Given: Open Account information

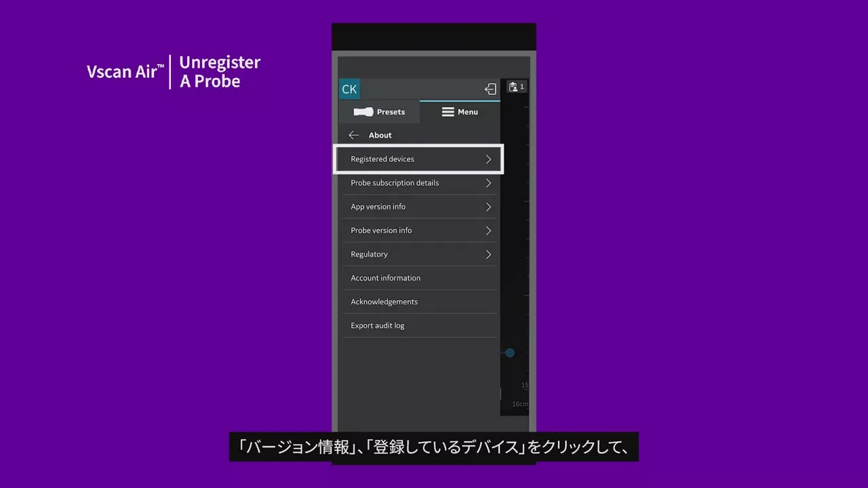Looking at the screenshot, I should (420, 278).
